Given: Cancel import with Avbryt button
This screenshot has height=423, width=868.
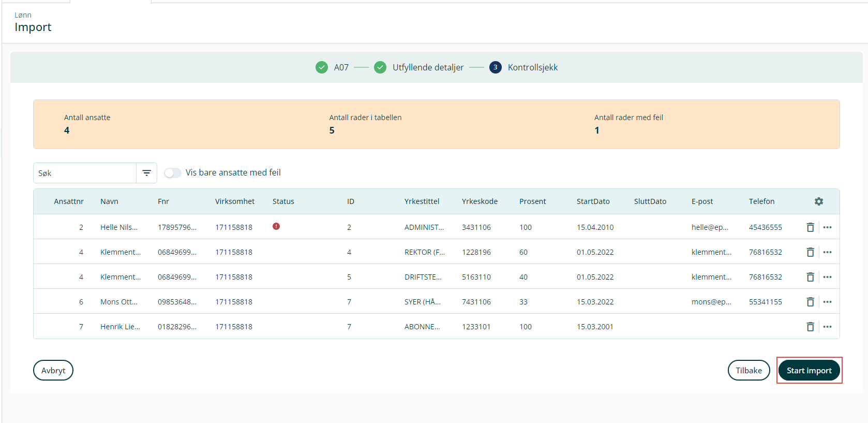Looking at the screenshot, I should point(53,370).
